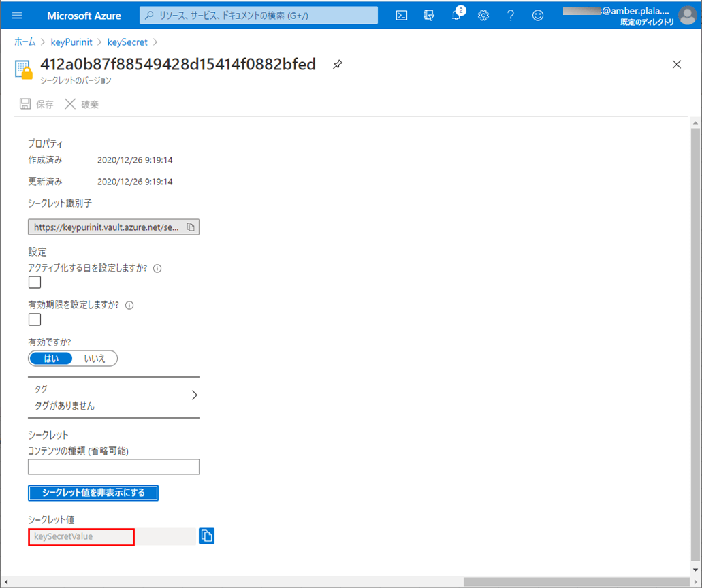The image size is (702, 588).
Task: Enable the activation date checkbox
Action: pyautogui.click(x=35, y=282)
